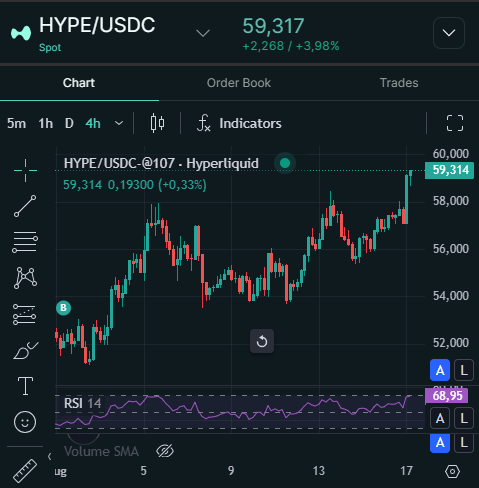
Task: Select the ruler measure tool
Action: tap(25, 471)
